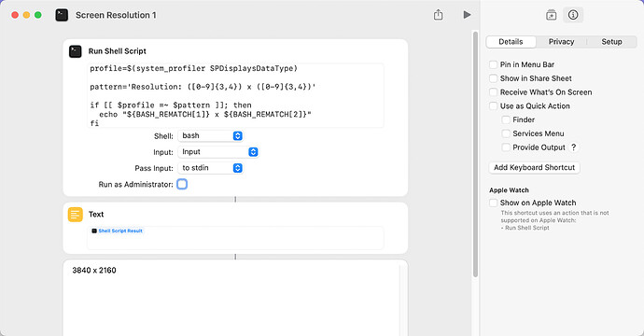Click the Text action title
Image resolution: width=644 pixels, height=336 pixels.
point(96,215)
